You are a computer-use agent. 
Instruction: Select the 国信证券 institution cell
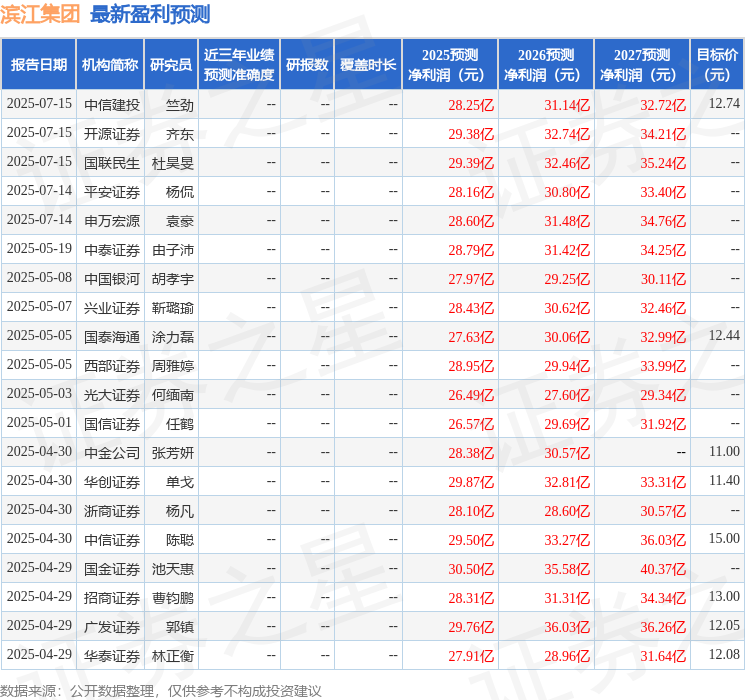pos(112,424)
